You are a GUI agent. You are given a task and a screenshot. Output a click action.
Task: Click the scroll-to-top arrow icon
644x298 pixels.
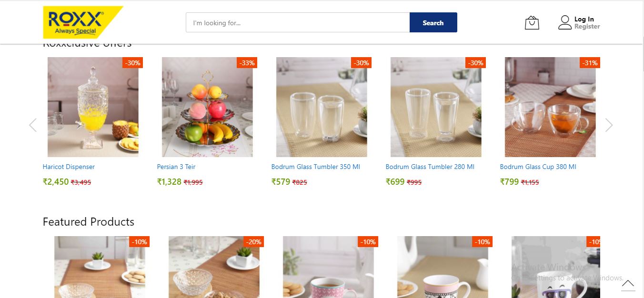pos(628,285)
